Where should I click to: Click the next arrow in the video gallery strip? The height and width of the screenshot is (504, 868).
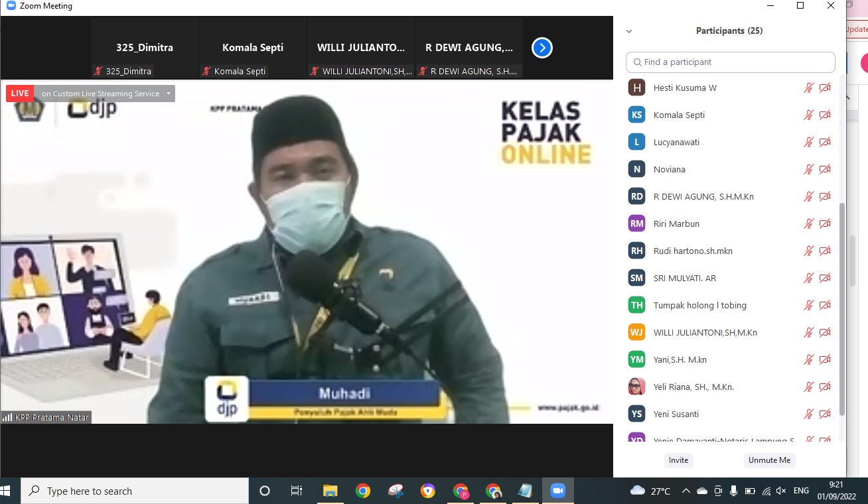click(x=542, y=48)
